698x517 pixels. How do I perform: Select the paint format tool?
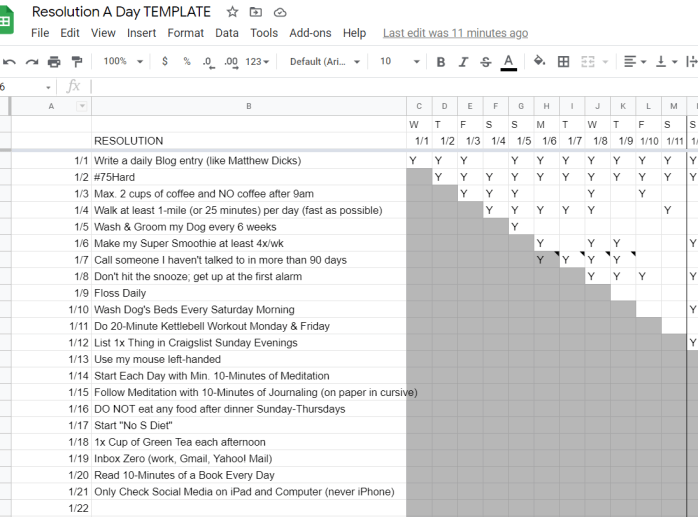coord(77,62)
